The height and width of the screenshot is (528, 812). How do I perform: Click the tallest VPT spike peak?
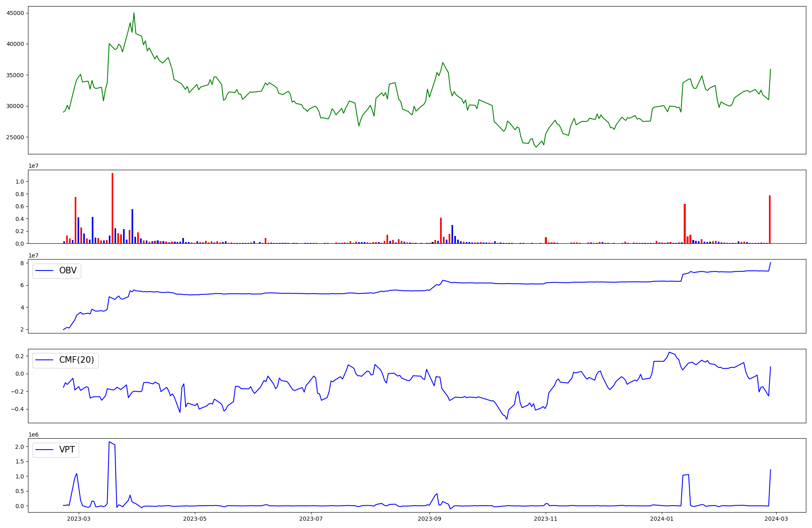[110, 442]
